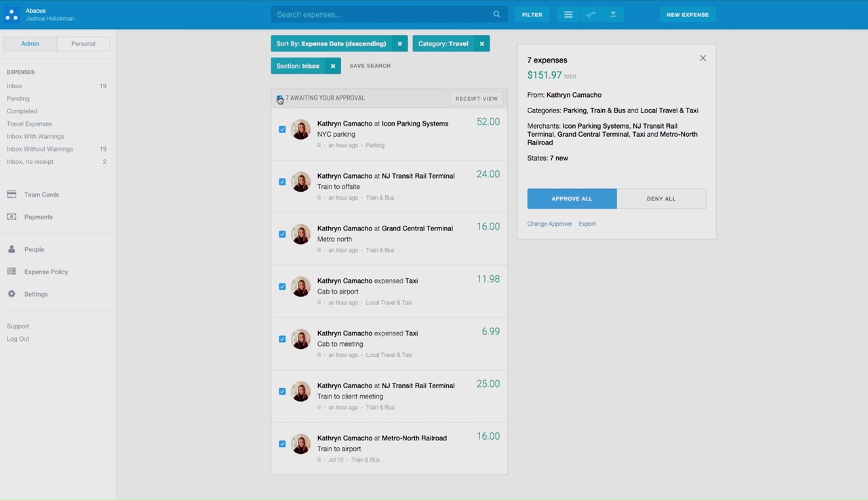Click Save Search
This screenshot has height=500, width=868.
coord(370,66)
